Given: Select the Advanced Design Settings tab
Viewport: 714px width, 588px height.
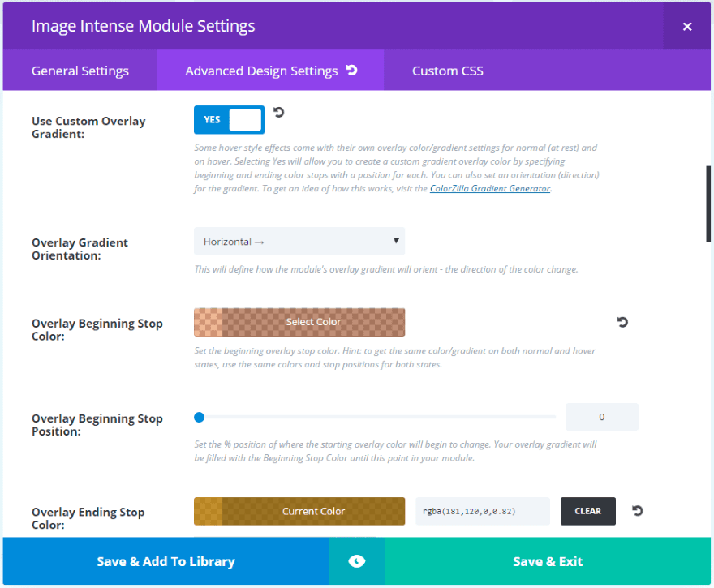Looking at the screenshot, I should pos(261,71).
